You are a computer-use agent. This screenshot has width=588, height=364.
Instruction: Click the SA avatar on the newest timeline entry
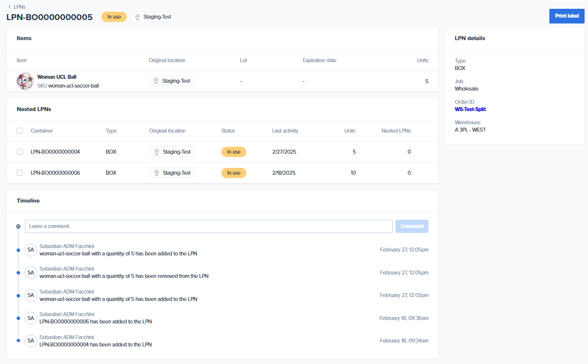coord(30,250)
